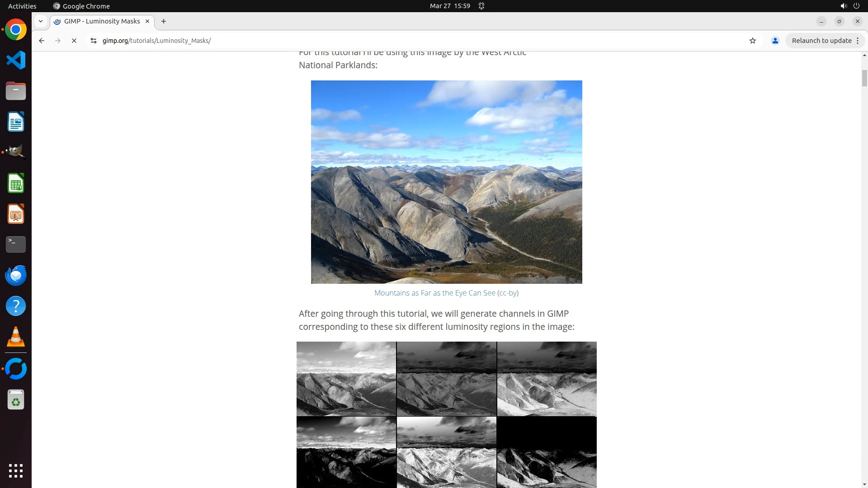
Task: View site information icon in address bar
Action: coord(94,41)
